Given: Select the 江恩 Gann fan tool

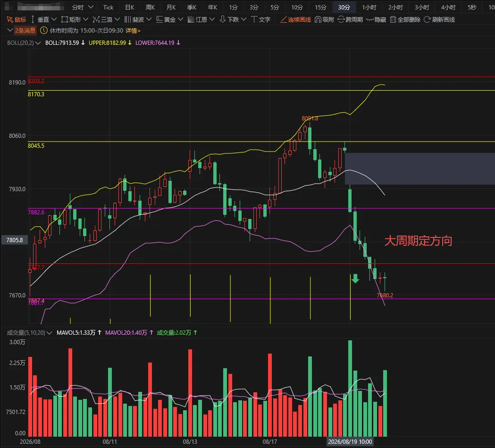Looking at the screenshot, I should (197, 19).
